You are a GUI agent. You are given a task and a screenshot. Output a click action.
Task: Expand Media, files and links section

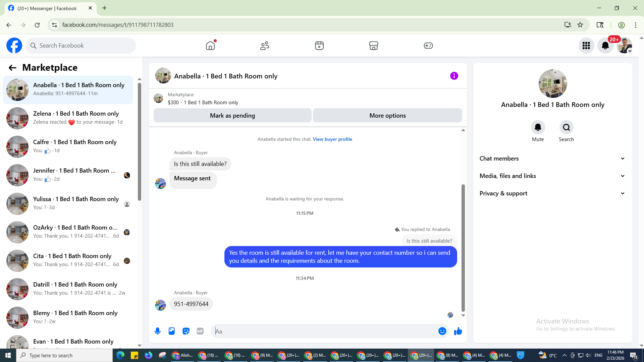(552, 176)
